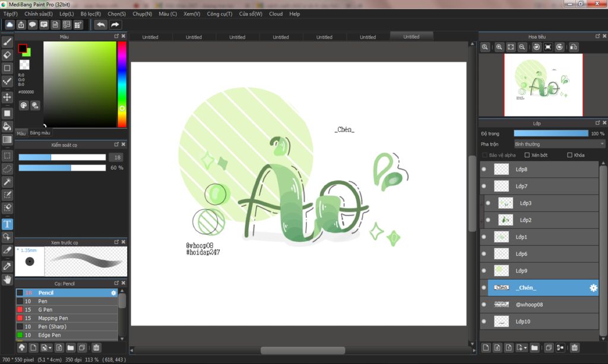Open the Cloud icon in toolbar

[x=9, y=25]
